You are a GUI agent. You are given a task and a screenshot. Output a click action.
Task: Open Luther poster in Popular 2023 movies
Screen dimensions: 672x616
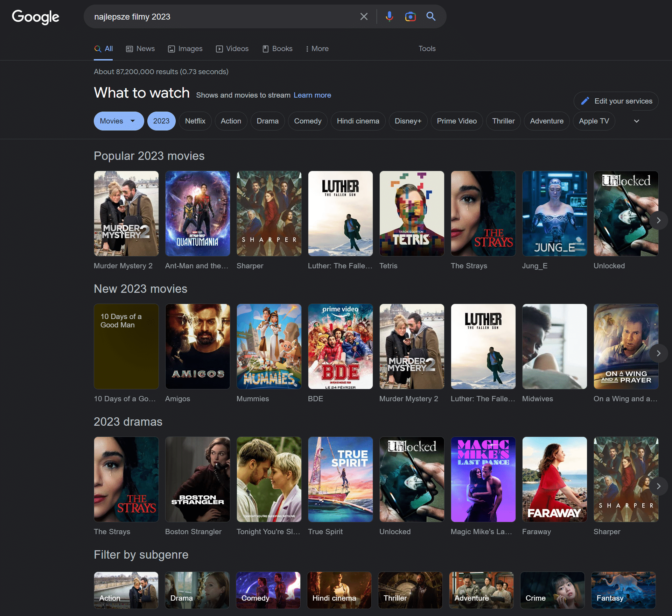click(341, 213)
